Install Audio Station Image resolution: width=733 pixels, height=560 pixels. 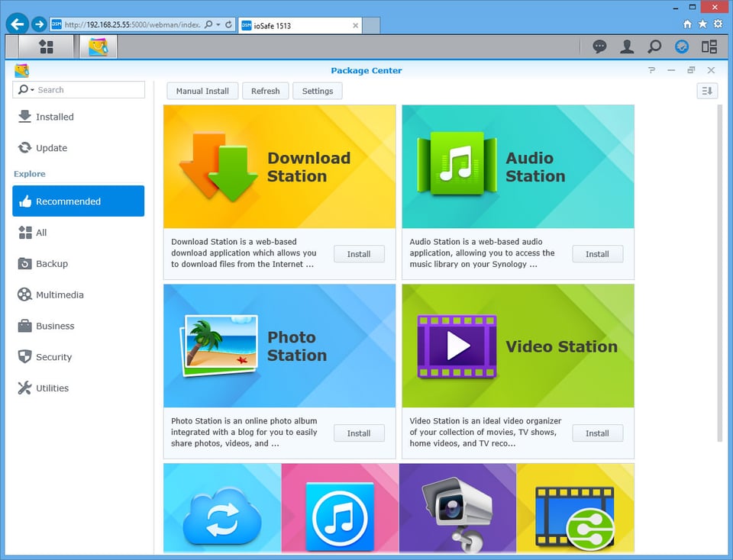tap(597, 254)
